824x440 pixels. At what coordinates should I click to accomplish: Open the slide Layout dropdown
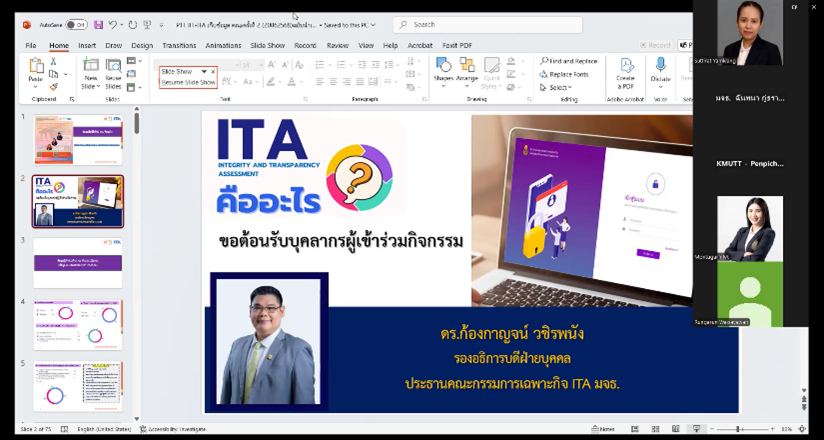(134, 61)
